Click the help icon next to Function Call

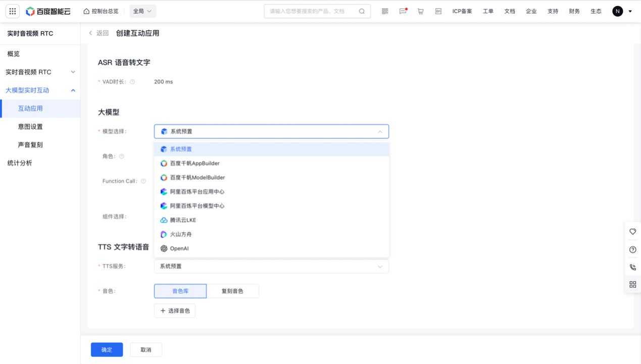click(143, 181)
